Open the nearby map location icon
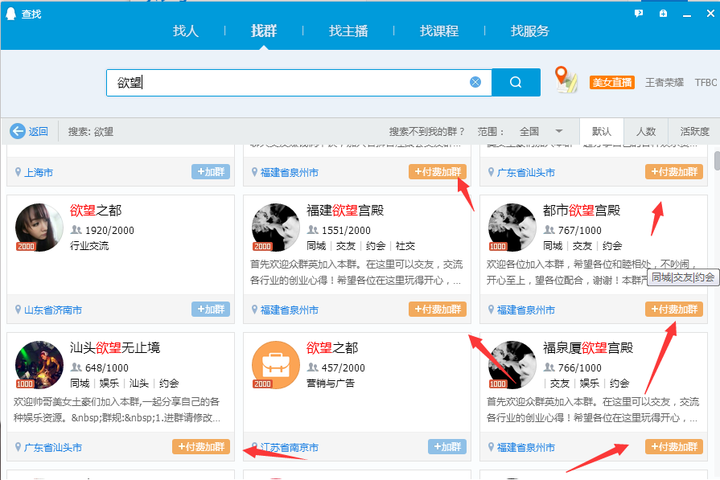This screenshot has height=480, width=720. coord(565,80)
